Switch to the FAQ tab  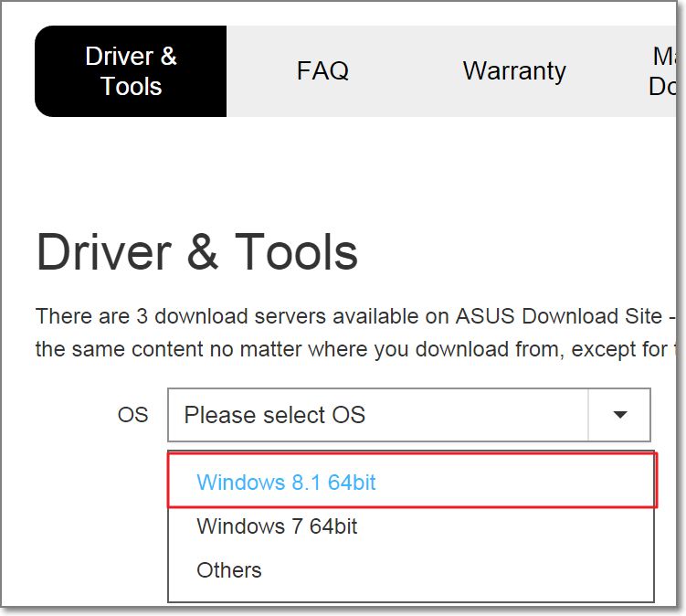(322, 71)
